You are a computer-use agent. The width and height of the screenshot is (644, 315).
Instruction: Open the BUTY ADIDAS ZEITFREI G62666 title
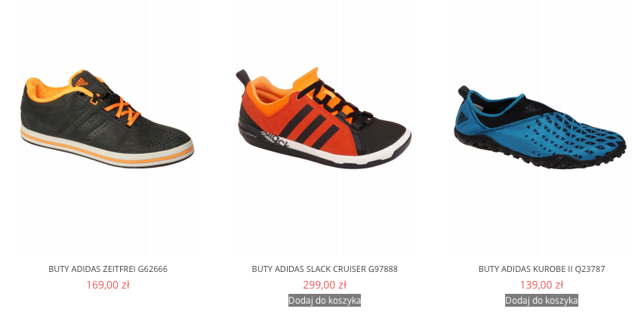pyautogui.click(x=108, y=269)
